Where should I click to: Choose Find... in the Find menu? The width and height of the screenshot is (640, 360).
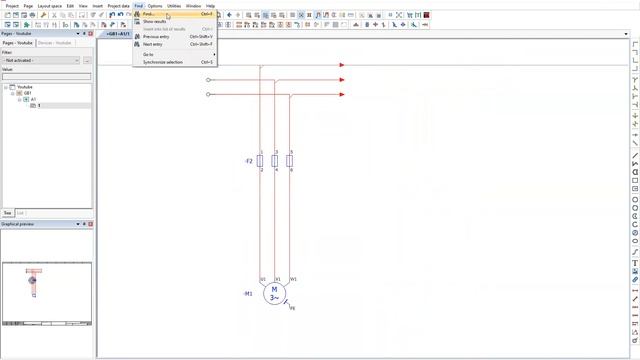pos(175,14)
